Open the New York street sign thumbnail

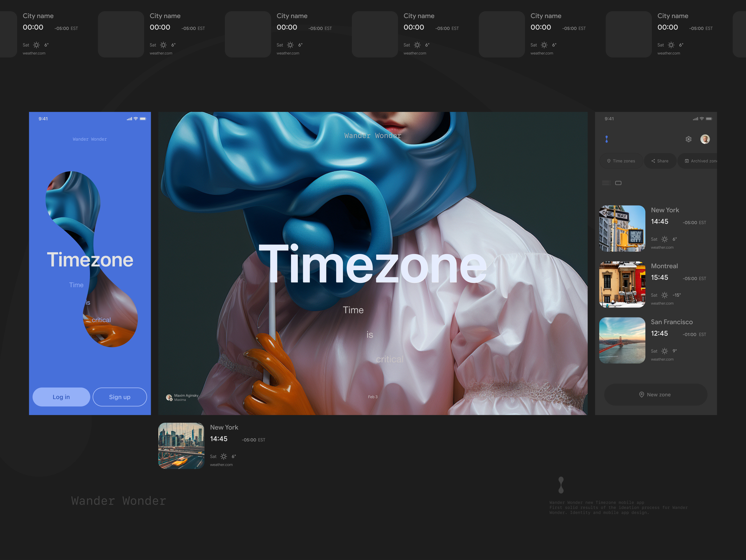[622, 228]
